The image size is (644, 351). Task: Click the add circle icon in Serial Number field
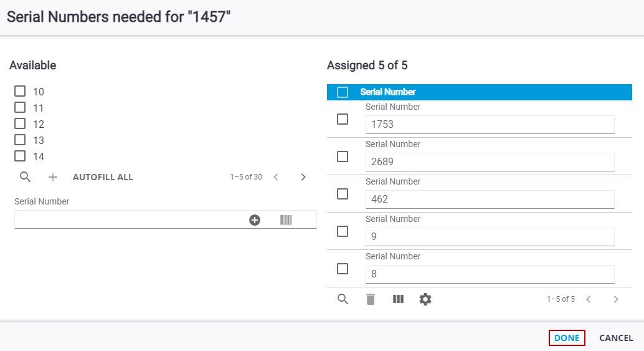point(255,219)
